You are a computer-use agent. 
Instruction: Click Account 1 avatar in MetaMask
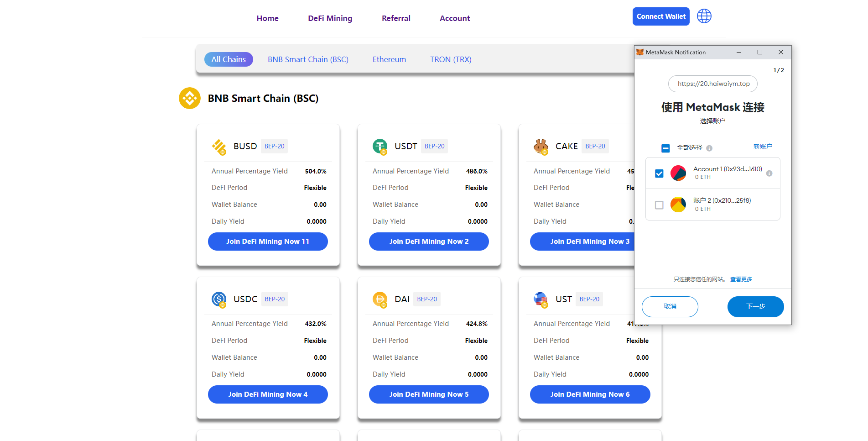(x=678, y=173)
